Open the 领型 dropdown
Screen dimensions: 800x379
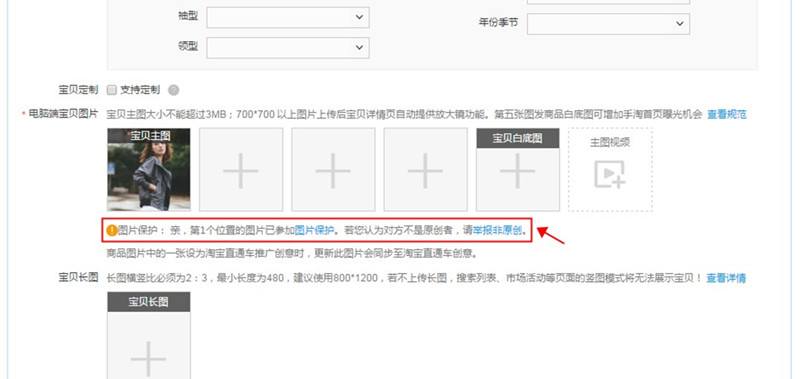(x=288, y=47)
